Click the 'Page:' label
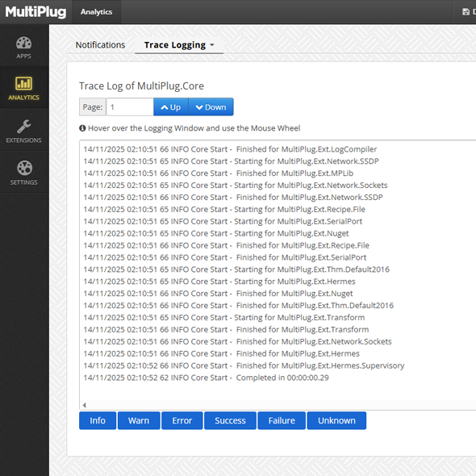Screen dimensions: 476x476 [93, 106]
